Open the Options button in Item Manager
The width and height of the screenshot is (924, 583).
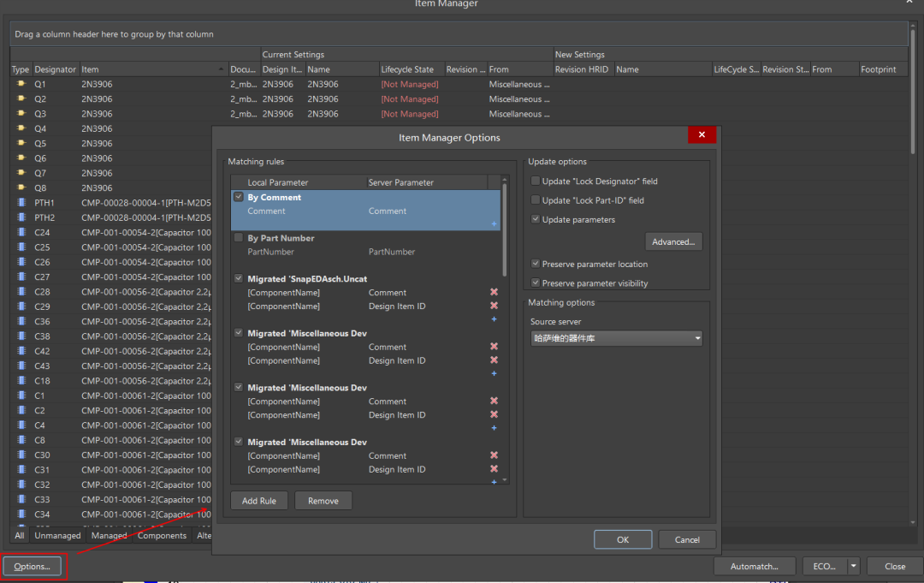[32, 567]
